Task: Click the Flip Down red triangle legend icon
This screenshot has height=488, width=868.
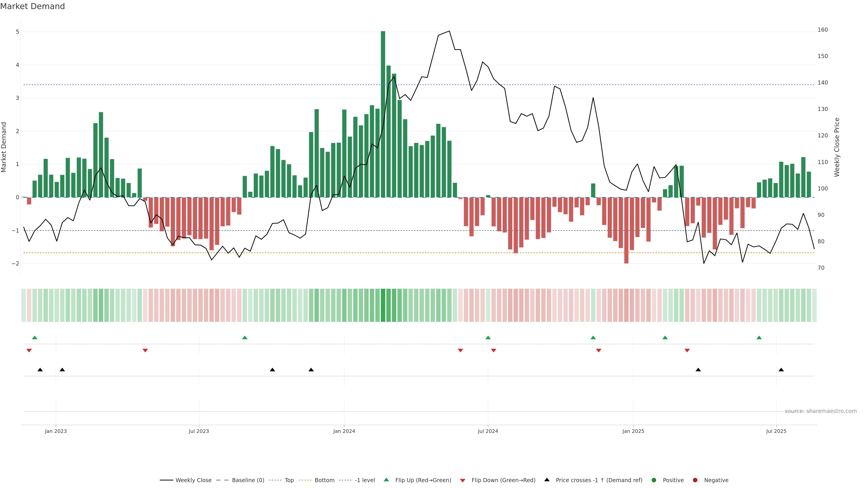Action: (x=463, y=480)
